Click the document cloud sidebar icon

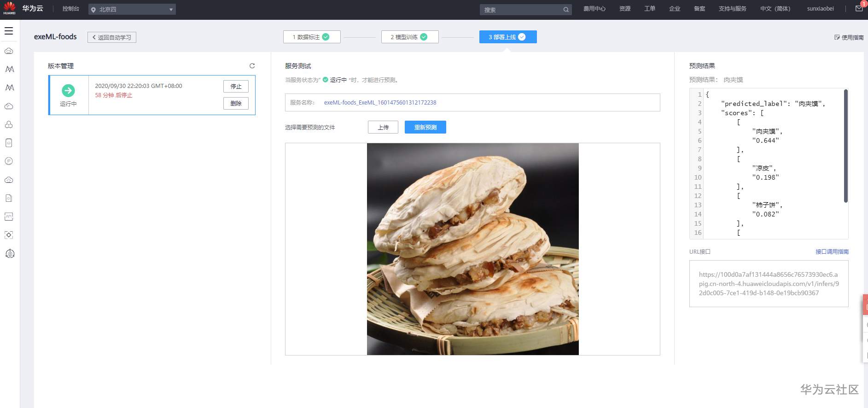[9, 198]
